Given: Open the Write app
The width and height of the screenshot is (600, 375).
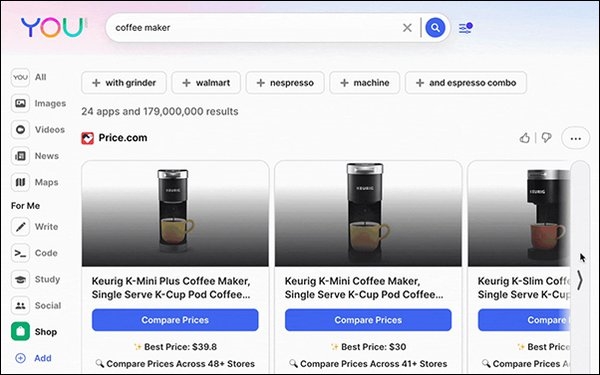Looking at the screenshot, I should click(34, 227).
